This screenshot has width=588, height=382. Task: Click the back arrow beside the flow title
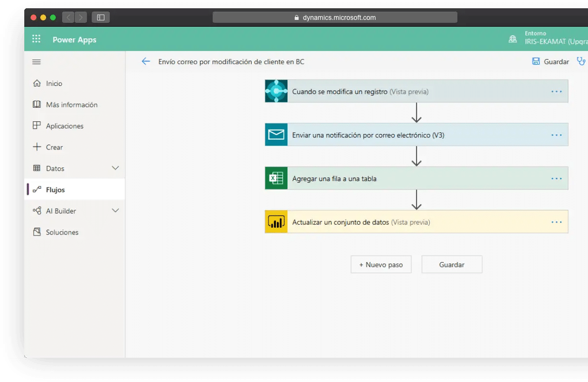[x=146, y=62]
